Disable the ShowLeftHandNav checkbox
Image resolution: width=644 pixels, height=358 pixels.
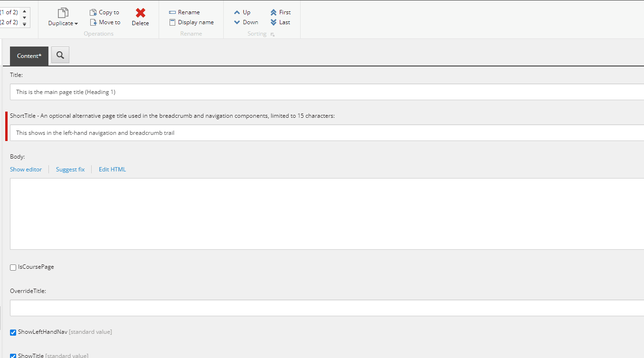click(13, 332)
